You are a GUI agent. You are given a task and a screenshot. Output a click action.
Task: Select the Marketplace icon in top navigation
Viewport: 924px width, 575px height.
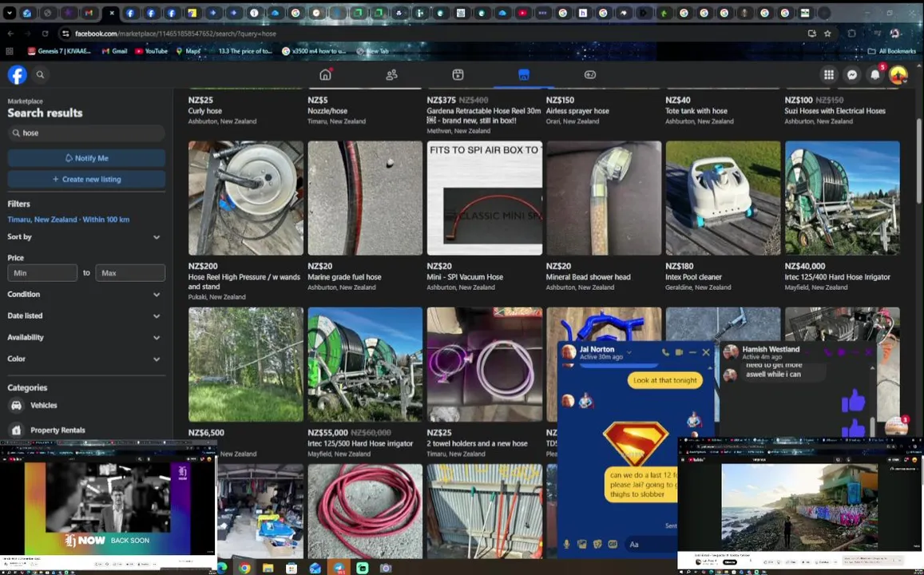coord(524,74)
